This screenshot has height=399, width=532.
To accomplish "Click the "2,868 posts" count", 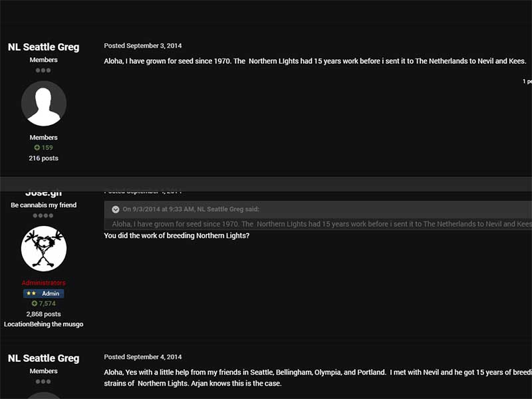I will tap(44, 314).
